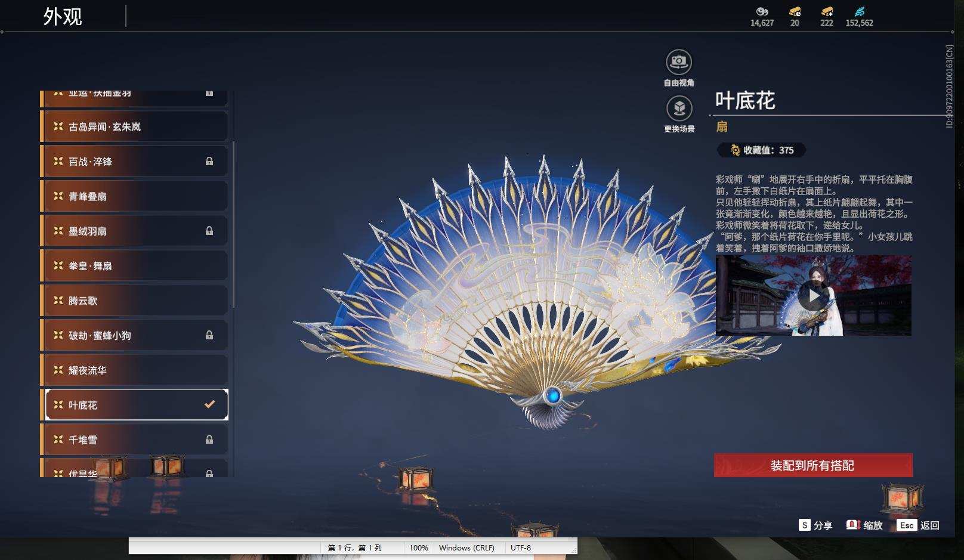Click the S key share icon
The height and width of the screenshot is (560, 964).
pos(805,525)
